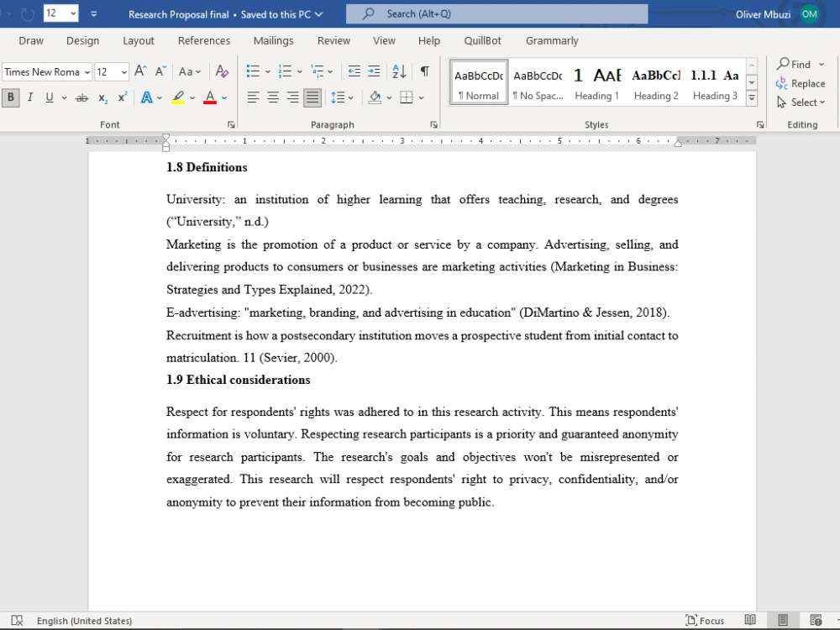Toggle Bold formatting
The image size is (840, 630).
tap(10, 97)
